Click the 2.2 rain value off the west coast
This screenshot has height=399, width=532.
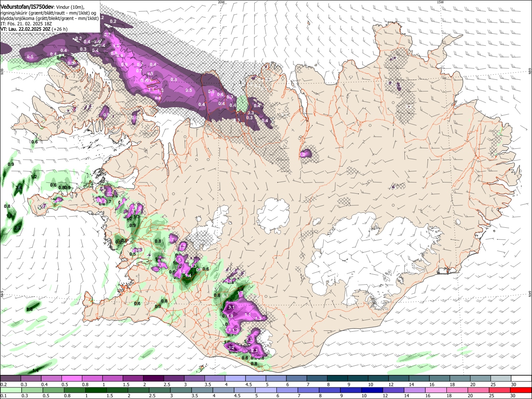point(17,228)
